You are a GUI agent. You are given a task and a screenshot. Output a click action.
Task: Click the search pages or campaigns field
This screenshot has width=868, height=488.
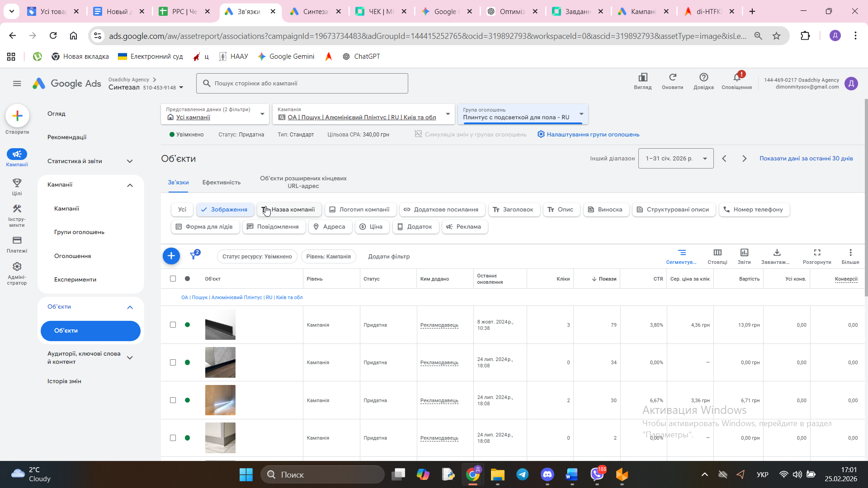click(302, 84)
